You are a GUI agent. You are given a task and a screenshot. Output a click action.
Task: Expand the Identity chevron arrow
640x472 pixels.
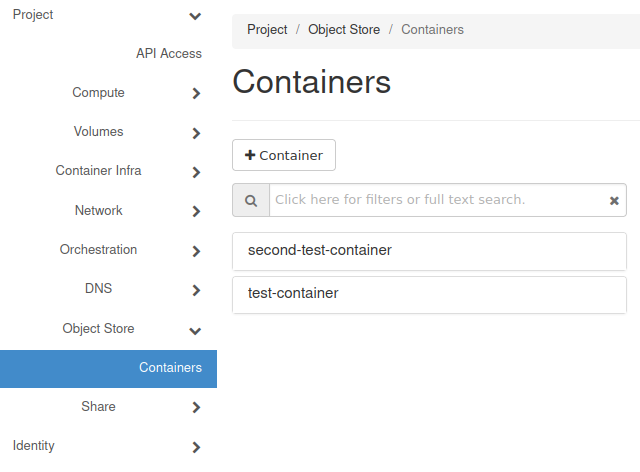pos(196,447)
